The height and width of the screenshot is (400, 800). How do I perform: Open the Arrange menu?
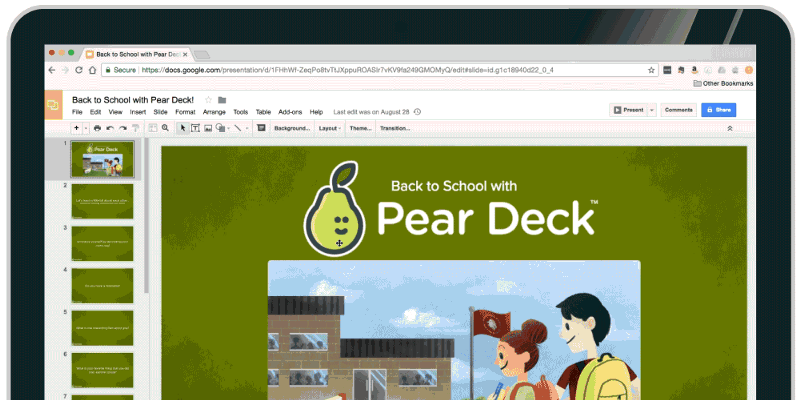point(214,112)
